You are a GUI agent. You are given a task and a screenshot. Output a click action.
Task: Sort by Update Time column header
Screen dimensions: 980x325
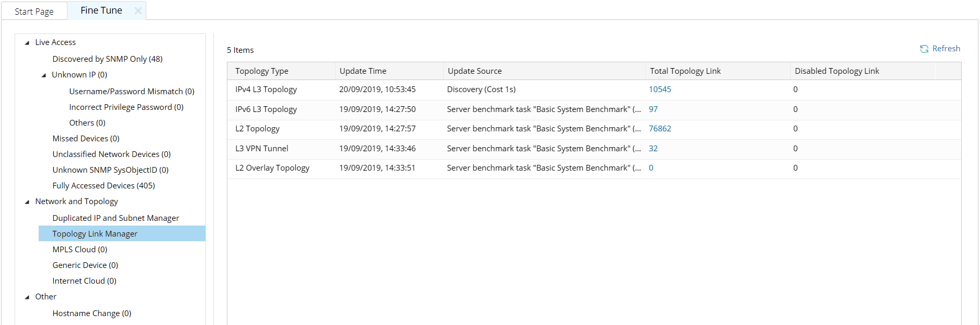(363, 71)
